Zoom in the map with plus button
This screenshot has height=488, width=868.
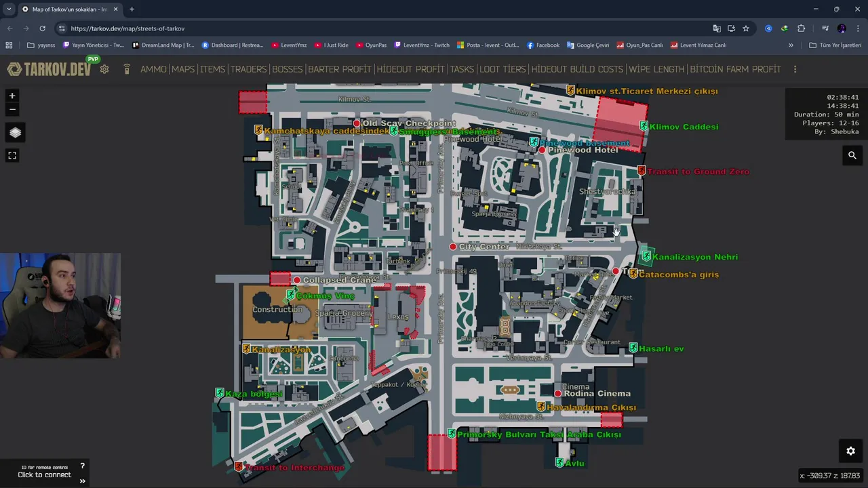[12, 96]
